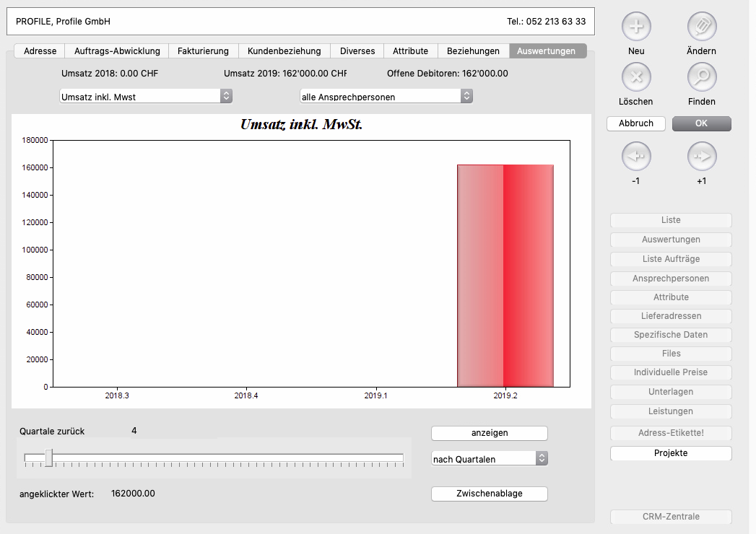Click the Zwischenablage button
Image resolution: width=756 pixels, height=534 pixels.
[x=490, y=494]
